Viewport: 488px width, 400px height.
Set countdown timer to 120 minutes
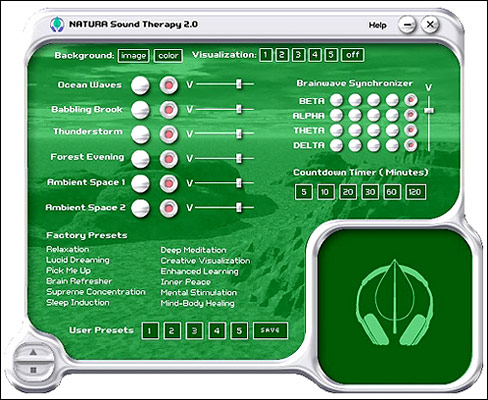415,192
